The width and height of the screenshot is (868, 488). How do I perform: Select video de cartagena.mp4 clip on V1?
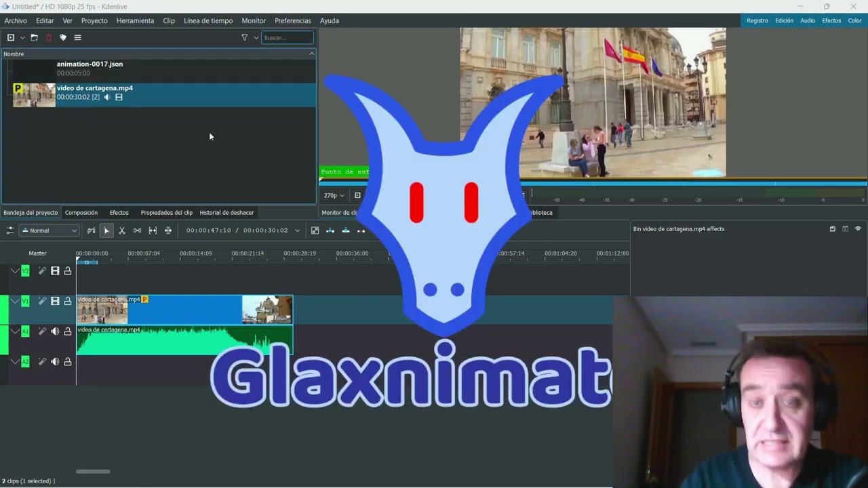184,310
